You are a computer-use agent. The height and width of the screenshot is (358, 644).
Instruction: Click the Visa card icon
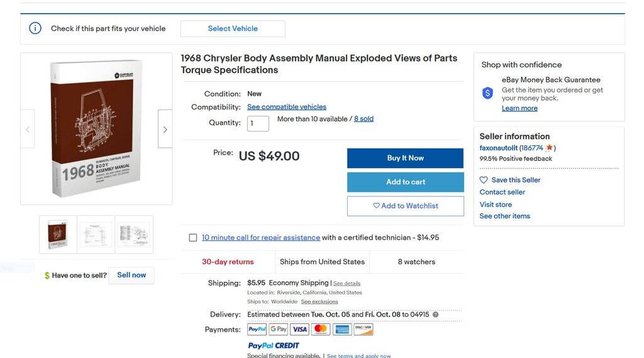point(299,329)
